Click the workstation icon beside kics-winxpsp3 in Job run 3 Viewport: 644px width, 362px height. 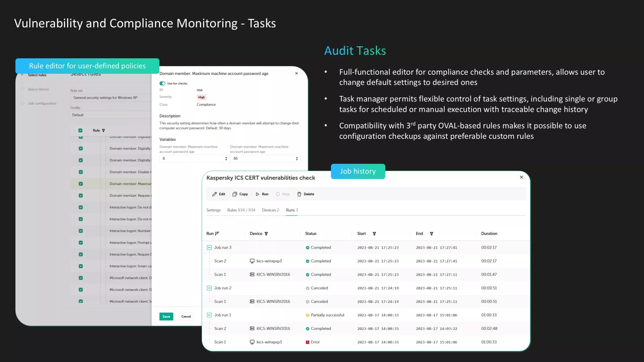click(252, 261)
